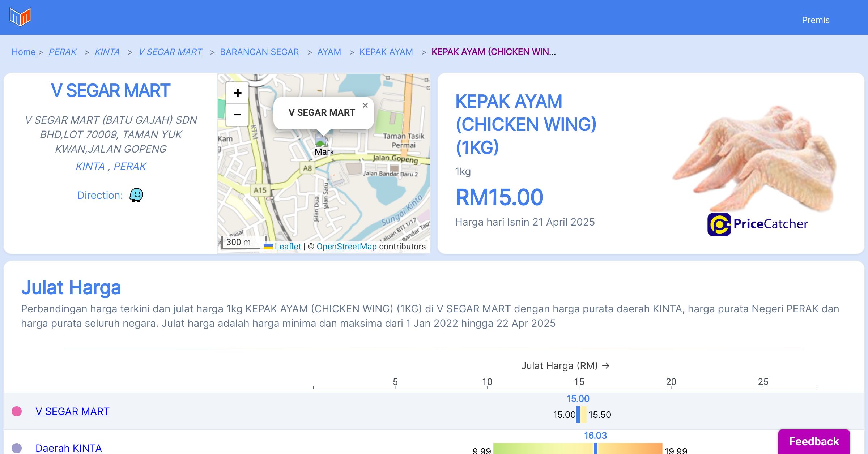Open Waze direction icon
Screen dimensions: 868x454
[x=136, y=195]
